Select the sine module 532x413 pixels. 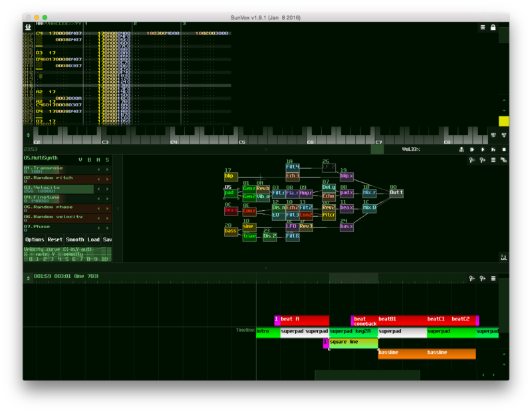coord(249,227)
